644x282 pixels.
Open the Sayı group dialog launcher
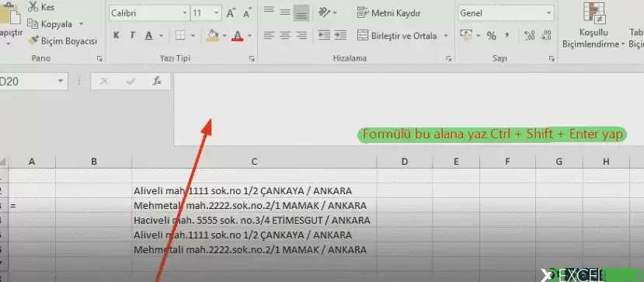[552, 59]
